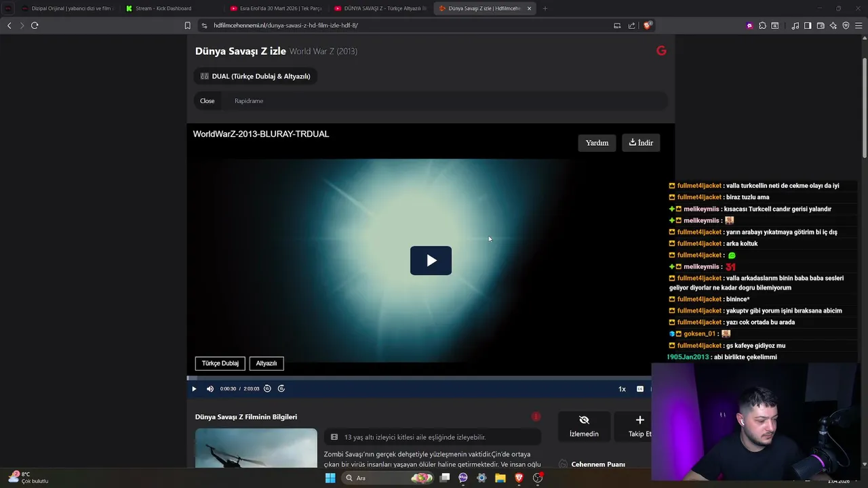Viewport: 868px width, 488px height.
Task: Rewind the video 15 seconds
Action: (x=267, y=389)
